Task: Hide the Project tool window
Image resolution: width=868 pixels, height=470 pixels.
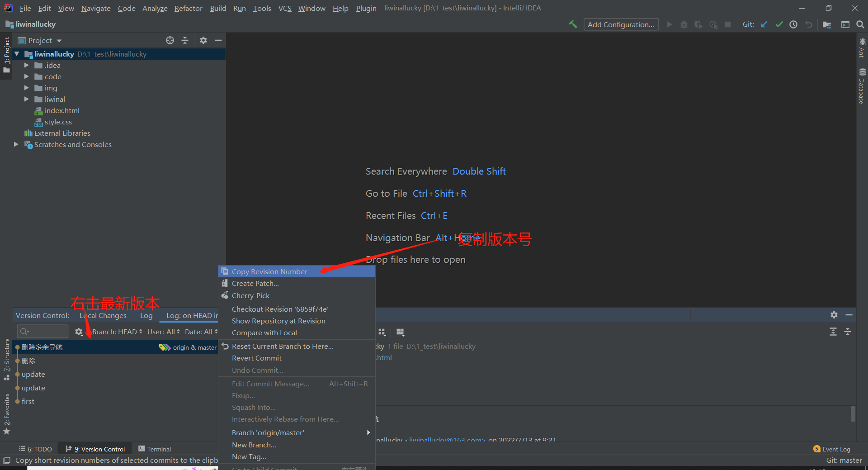Action: coord(218,40)
